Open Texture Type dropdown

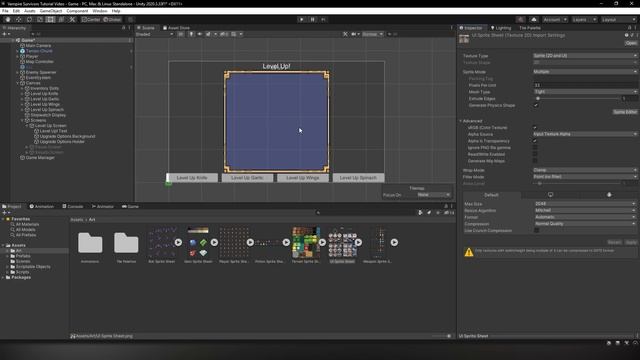pyautogui.click(x=585, y=56)
